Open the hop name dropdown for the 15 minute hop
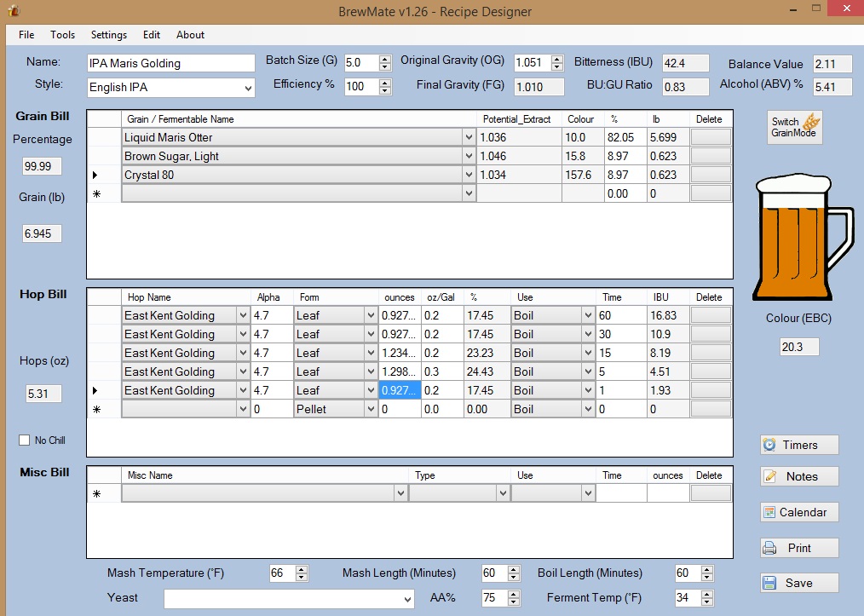 [x=243, y=353]
